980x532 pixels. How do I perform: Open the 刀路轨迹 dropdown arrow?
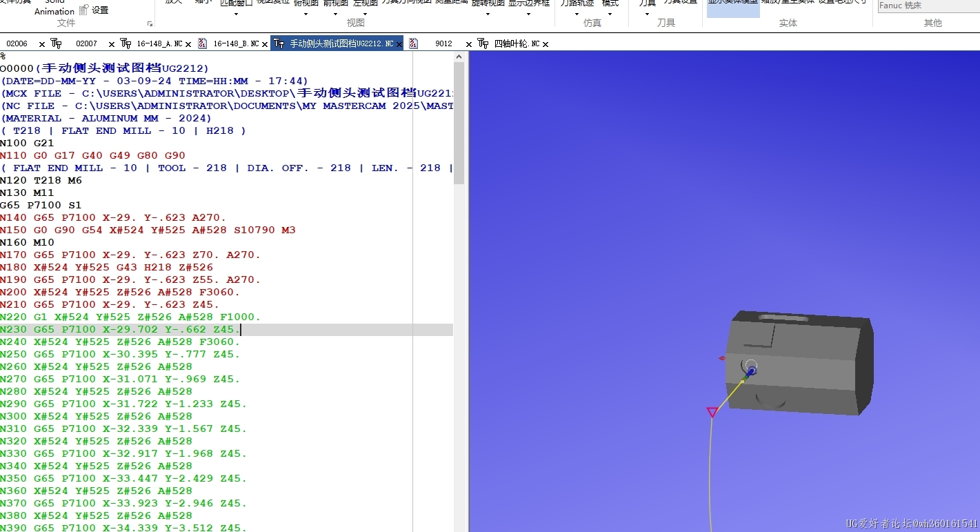577,13
